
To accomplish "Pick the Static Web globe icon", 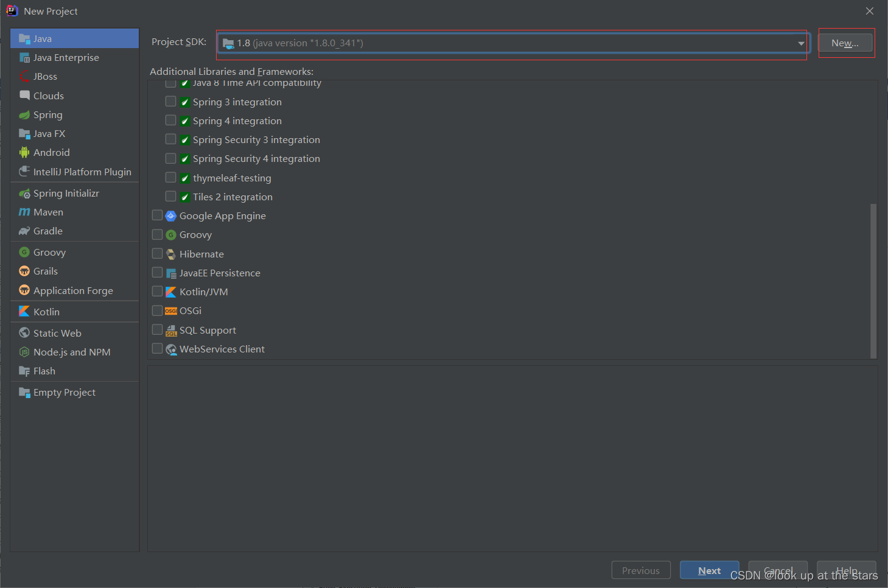I will (24, 333).
